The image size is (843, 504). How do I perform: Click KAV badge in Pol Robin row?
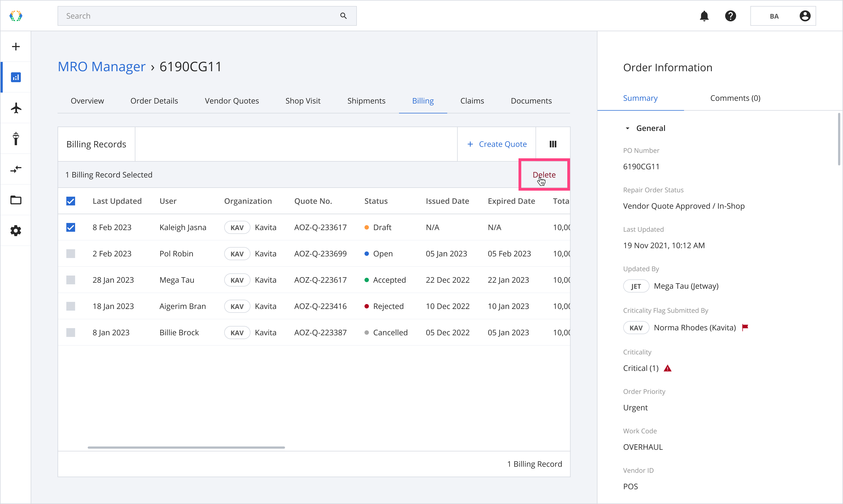pyautogui.click(x=237, y=254)
